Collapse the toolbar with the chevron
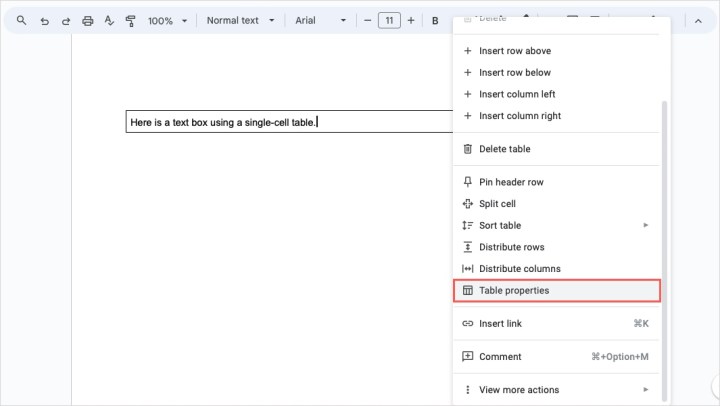 697,20
